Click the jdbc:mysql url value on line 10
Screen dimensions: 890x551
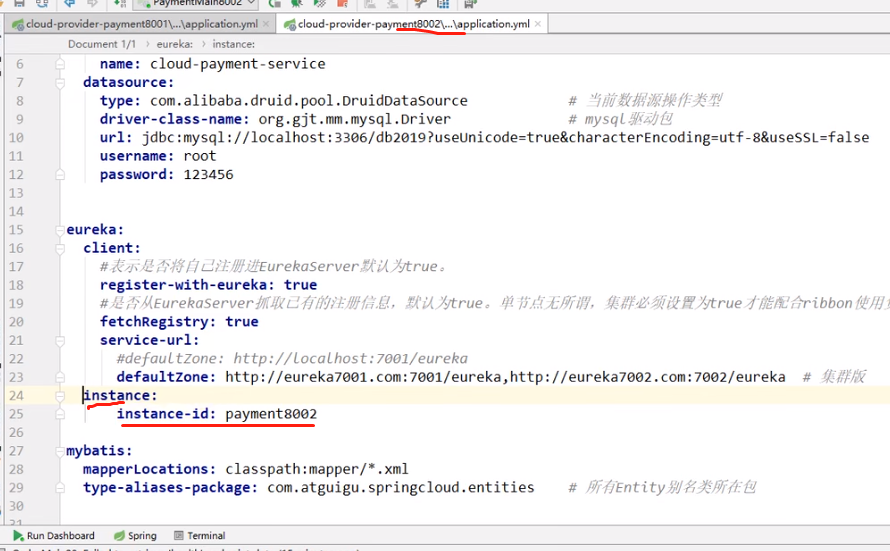(x=505, y=137)
